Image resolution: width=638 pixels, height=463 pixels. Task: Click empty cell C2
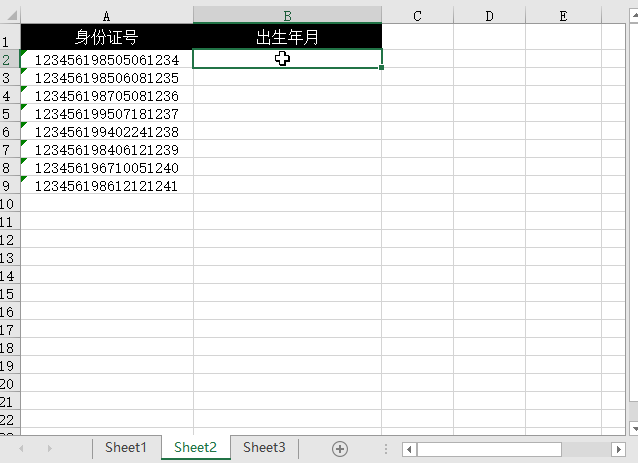click(x=418, y=59)
